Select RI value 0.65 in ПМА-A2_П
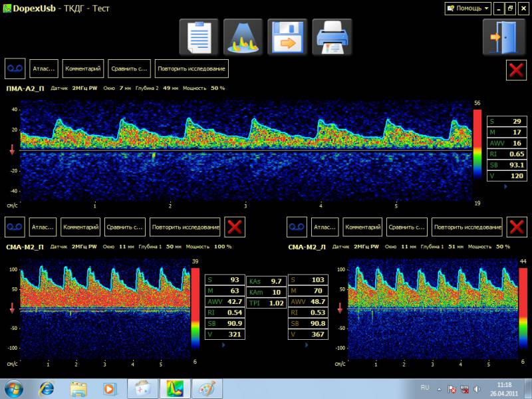The image size is (532, 399). coord(517,154)
